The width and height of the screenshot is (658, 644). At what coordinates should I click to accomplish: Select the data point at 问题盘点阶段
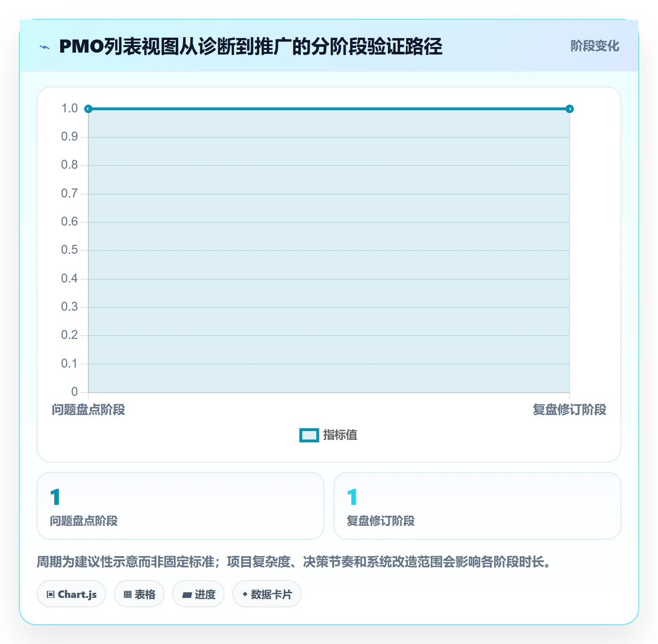point(88,109)
